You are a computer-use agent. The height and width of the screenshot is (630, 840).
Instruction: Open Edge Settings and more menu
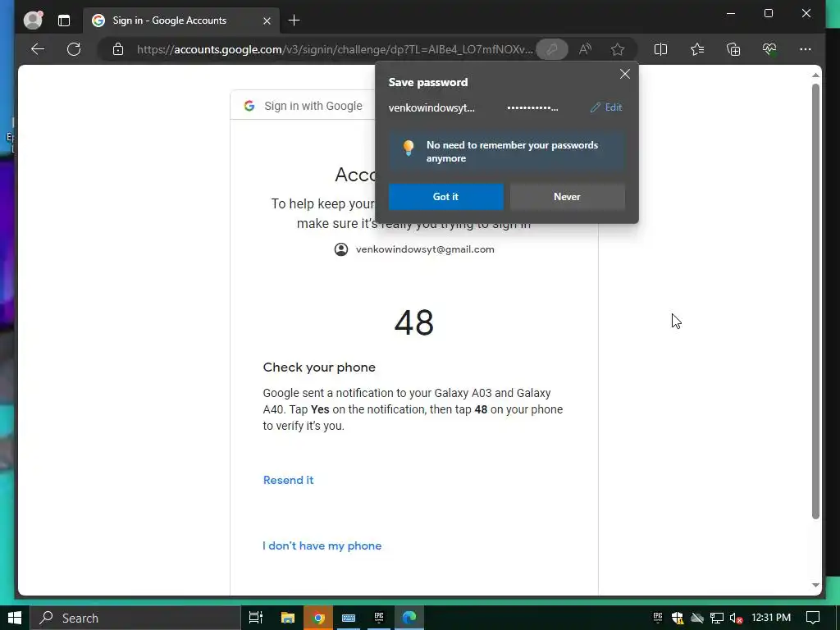[806, 49]
